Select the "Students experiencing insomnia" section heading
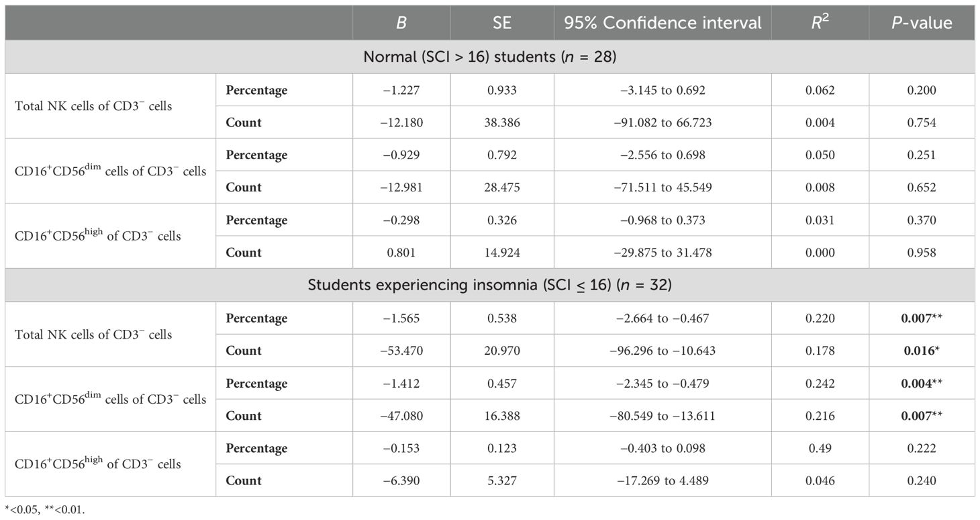The height and width of the screenshot is (520, 980). tap(490, 285)
